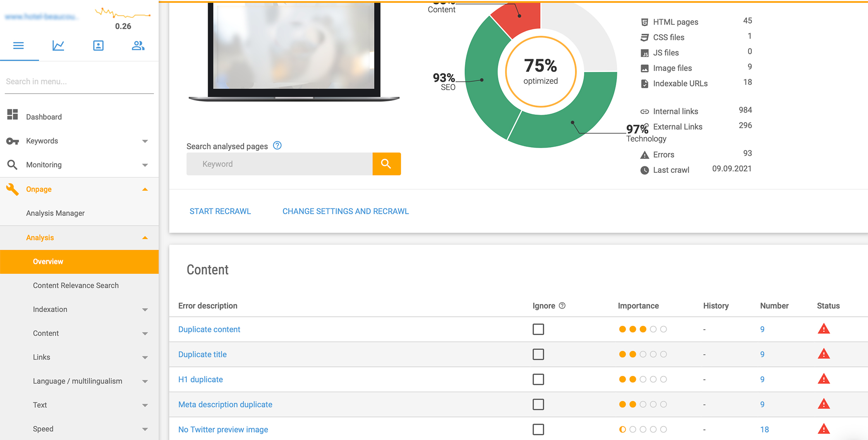Click Duplicate content status warning icon

point(824,329)
